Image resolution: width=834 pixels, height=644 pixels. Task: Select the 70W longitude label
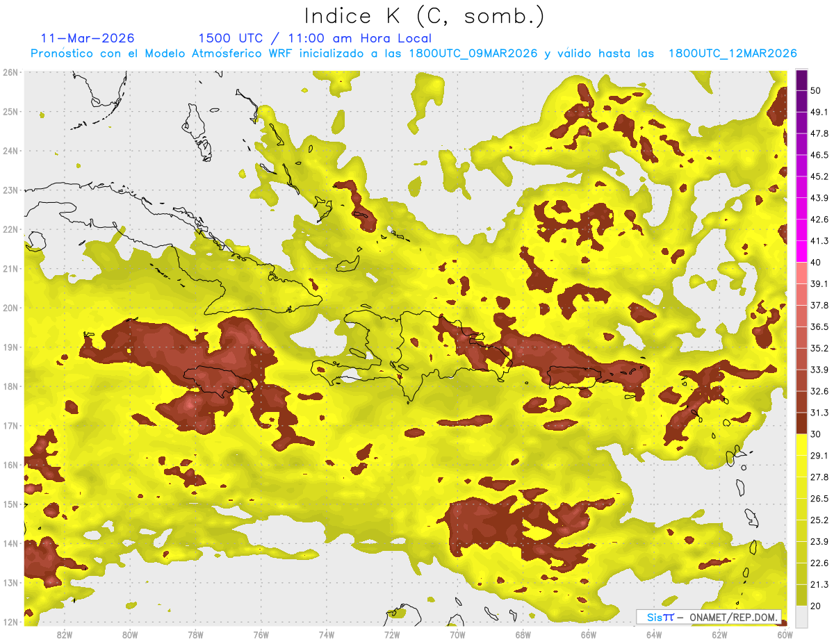457,634
